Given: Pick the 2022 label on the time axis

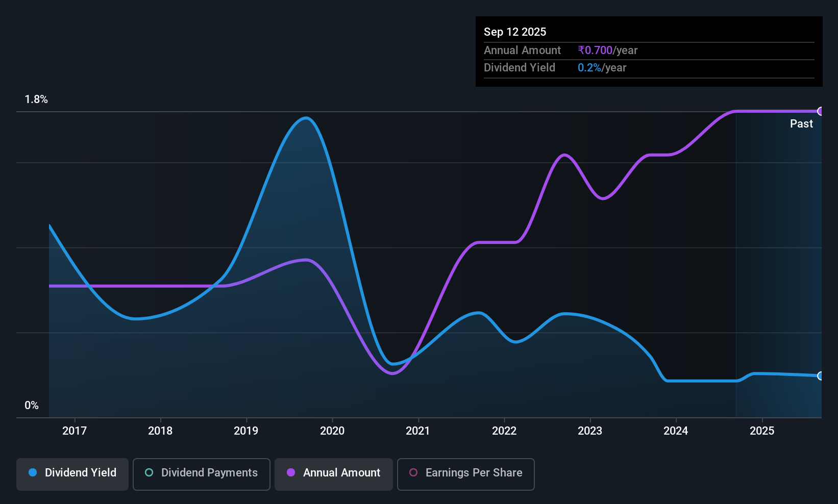Looking at the screenshot, I should (504, 431).
